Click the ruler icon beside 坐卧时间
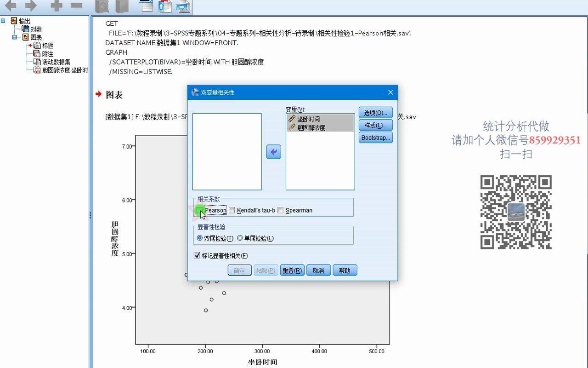The width and height of the screenshot is (588, 368). (x=292, y=119)
